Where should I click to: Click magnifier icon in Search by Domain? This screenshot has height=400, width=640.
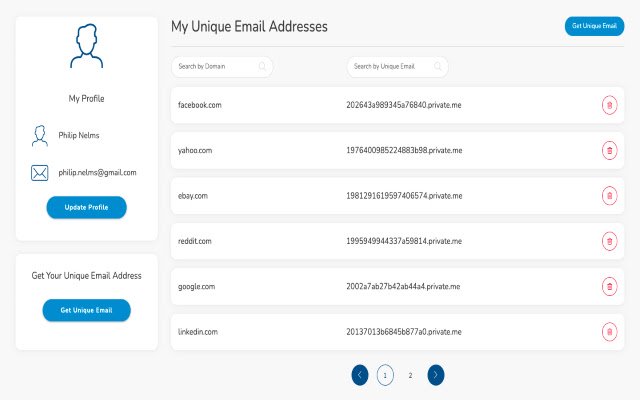(x=262, y=66)
